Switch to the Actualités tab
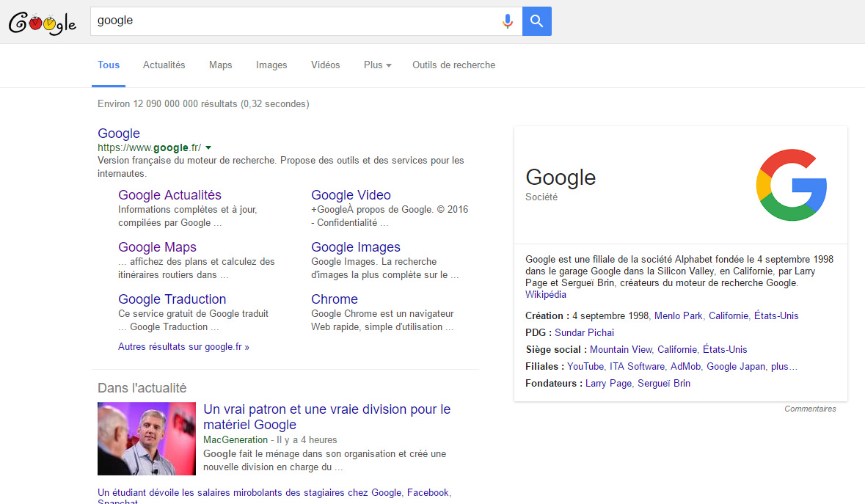This screenshot has height=504, width=865. click(x=164, y=65)
